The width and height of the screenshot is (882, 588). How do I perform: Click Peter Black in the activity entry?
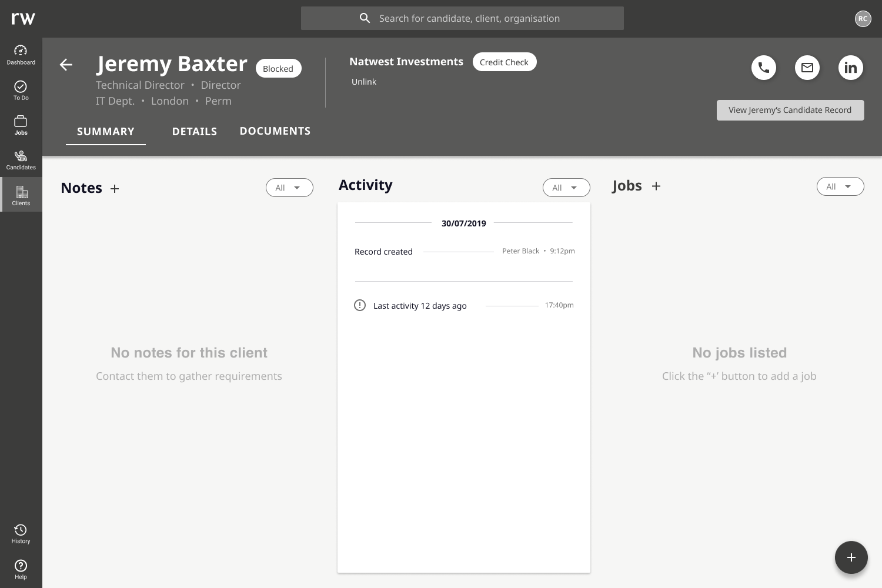(x=520, y=251)
